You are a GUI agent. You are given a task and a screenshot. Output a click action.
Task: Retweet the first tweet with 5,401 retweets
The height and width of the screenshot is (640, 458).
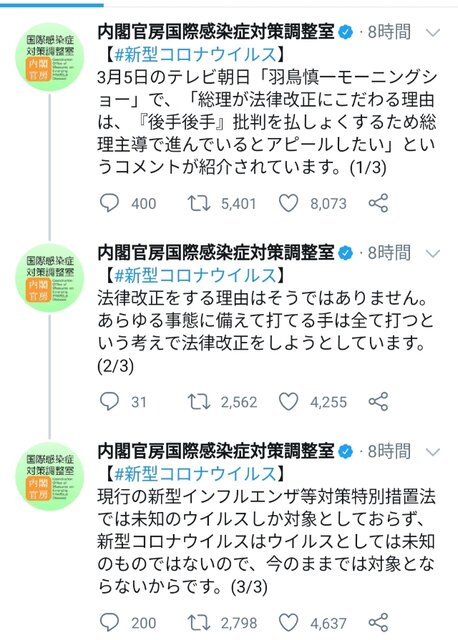(199, 203)
